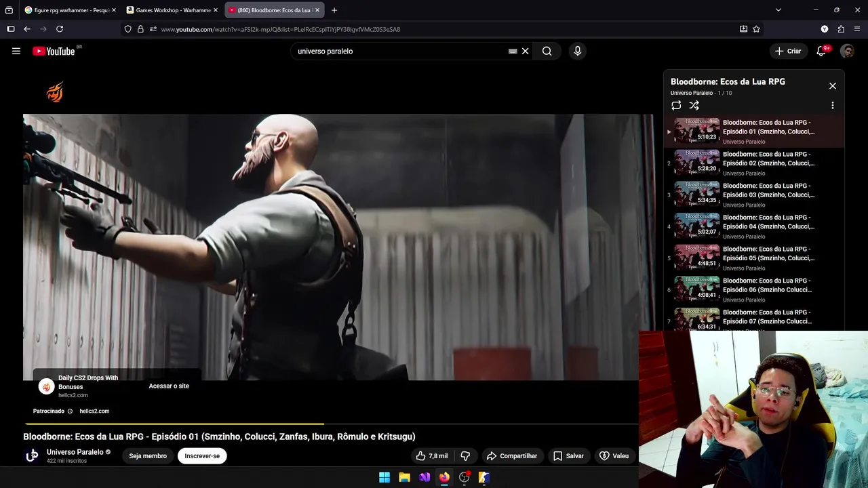Play Episódio 02 from the playlist
The height and width of the screenshot is (488, 868).
pos(753,163)
